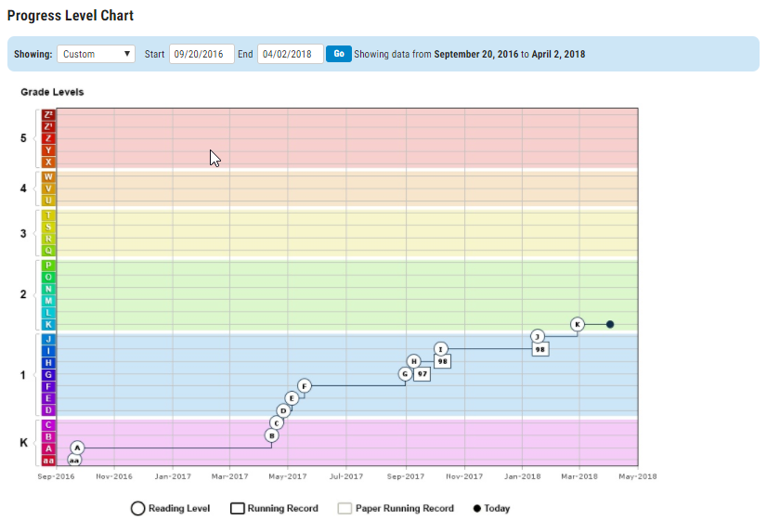This screenshot has width=767, height=532.
Task: Click the Today black dot marker
Action: point(610,324)
